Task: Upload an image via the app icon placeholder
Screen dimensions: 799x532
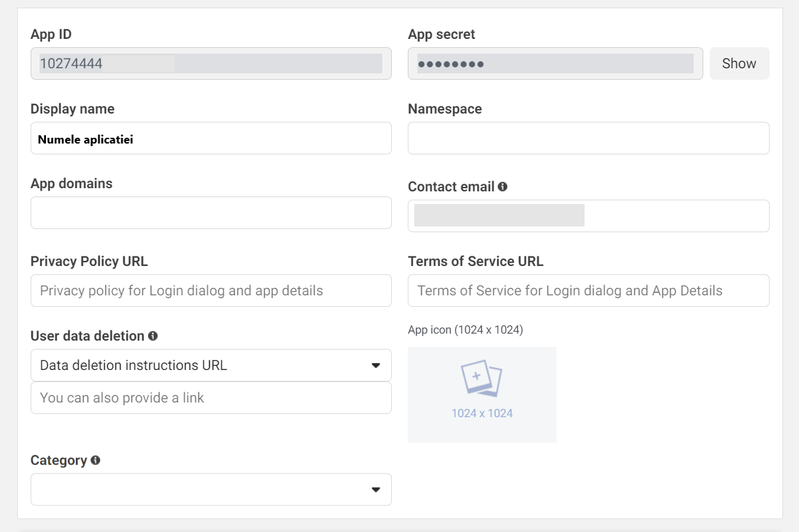Action: [482, 394]
